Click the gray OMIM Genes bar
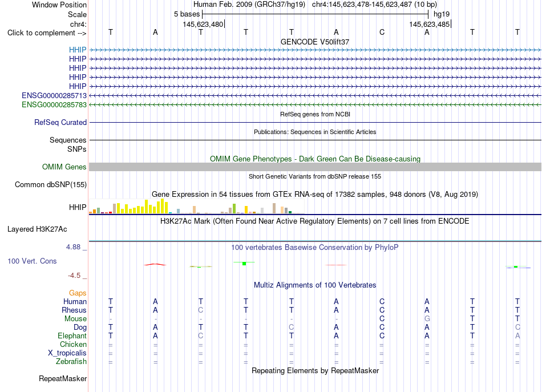This screenshot has height=392, width=542. point(316,167)
